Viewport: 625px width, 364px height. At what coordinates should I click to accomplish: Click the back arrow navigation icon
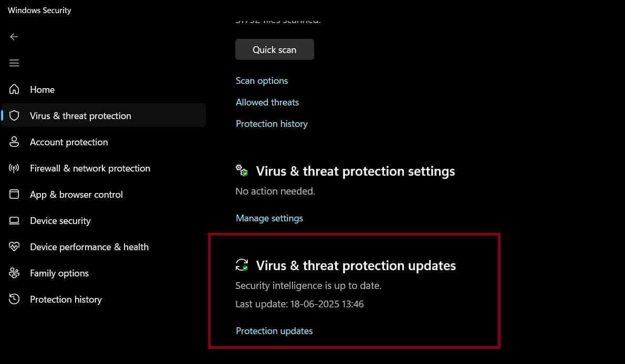pyautogui.click(x=14, y=37)
